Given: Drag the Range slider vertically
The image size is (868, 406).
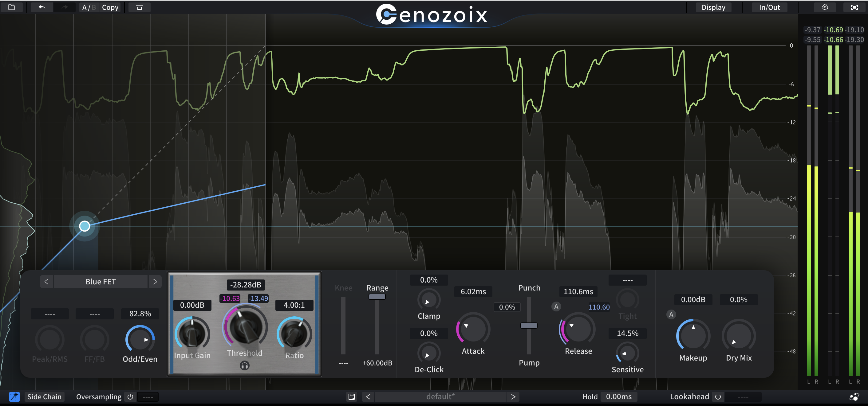Looking at the screenshot, I should pos(377,296).
